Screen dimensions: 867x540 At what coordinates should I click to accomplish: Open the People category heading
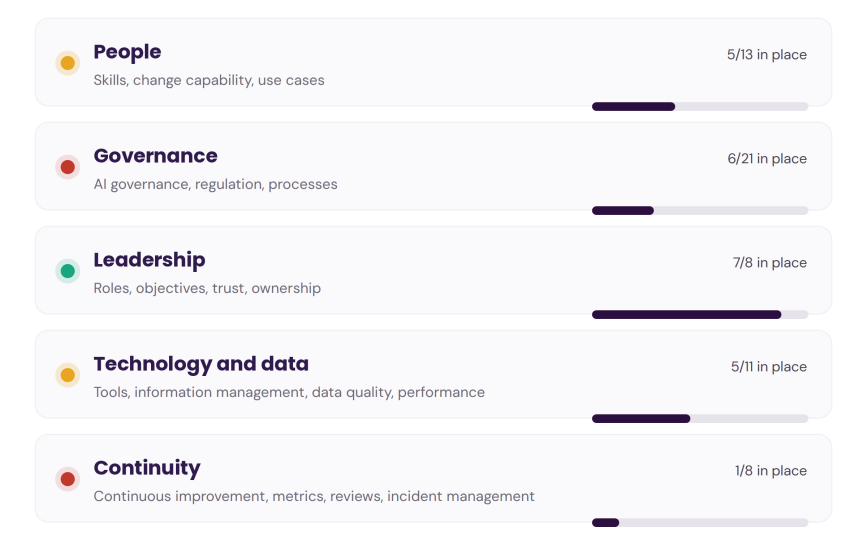tap(127, 52)
